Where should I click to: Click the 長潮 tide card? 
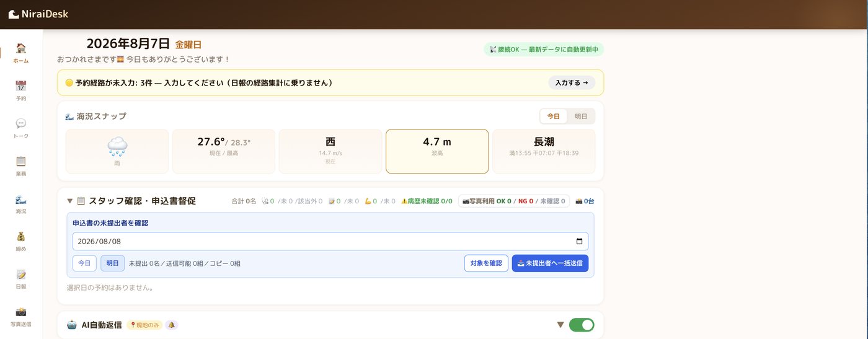[x=544, y=151]
